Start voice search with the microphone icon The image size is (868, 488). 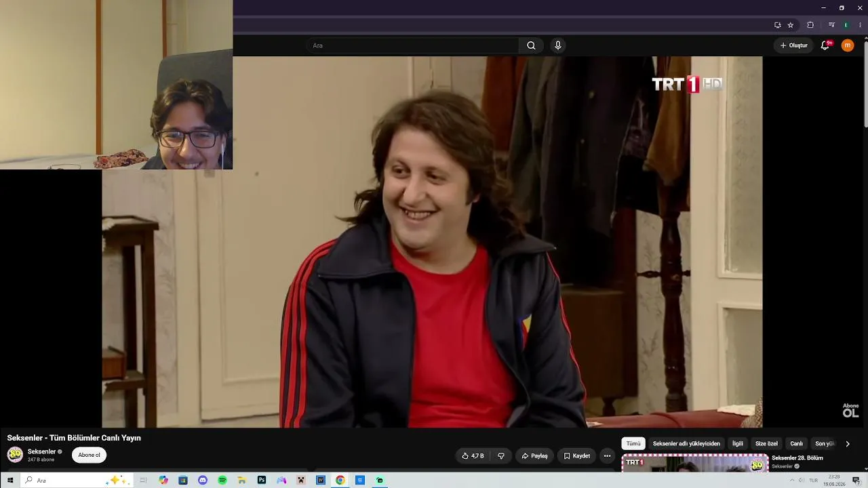(x=558, y=45)
